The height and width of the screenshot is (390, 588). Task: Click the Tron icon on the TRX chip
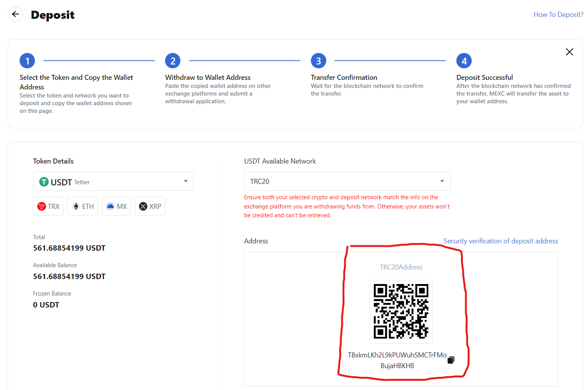click(x=42, y=206)
